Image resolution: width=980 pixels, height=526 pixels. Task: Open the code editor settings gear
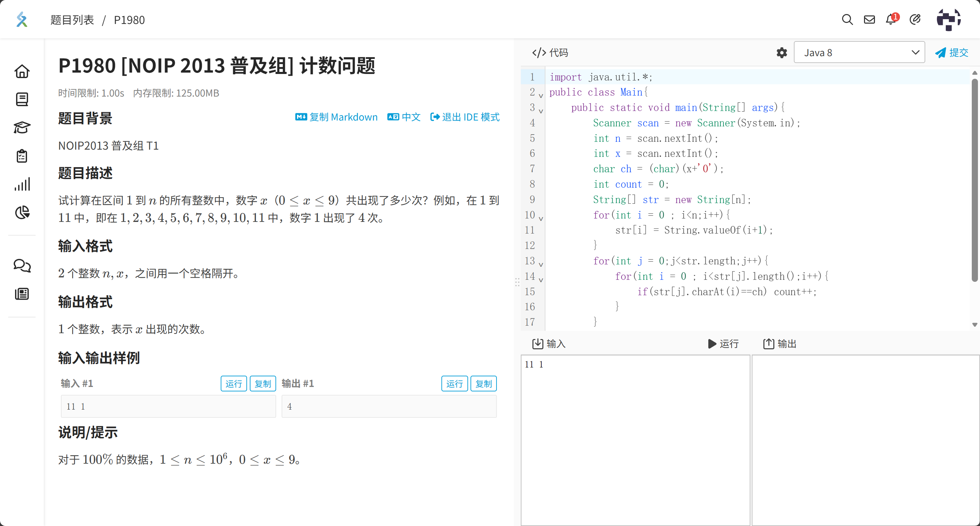point(782,52)
